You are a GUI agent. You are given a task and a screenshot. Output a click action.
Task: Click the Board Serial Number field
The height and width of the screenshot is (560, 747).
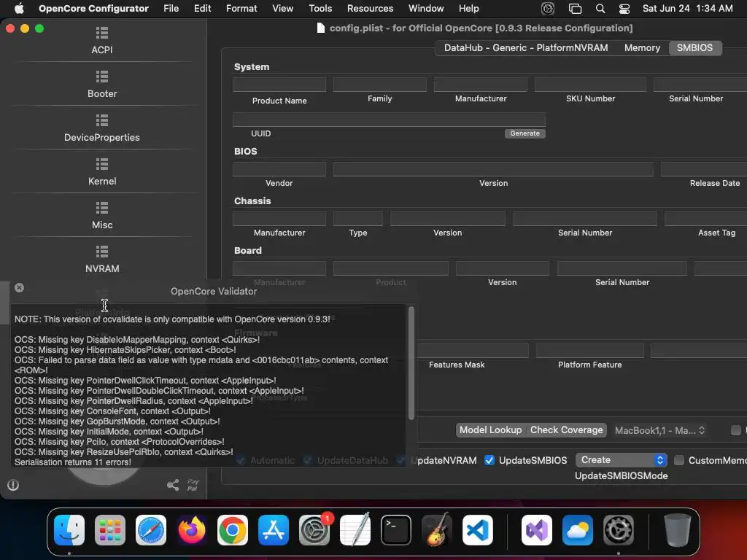[622, 268]
